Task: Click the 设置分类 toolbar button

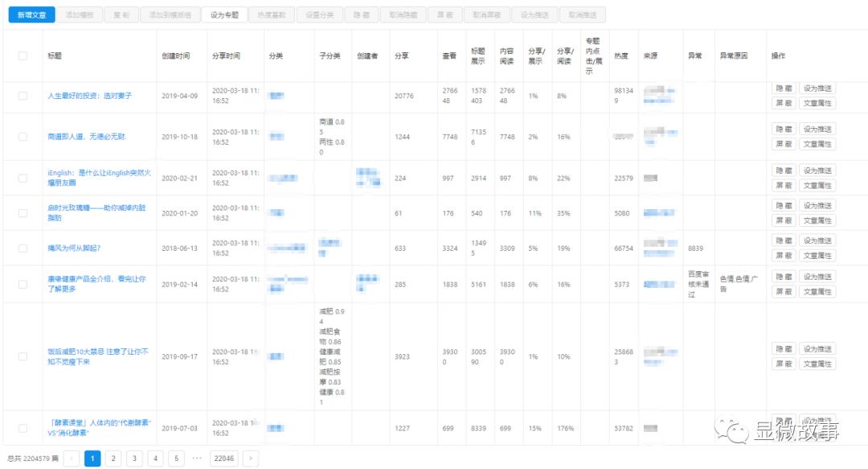Action: 319,15
